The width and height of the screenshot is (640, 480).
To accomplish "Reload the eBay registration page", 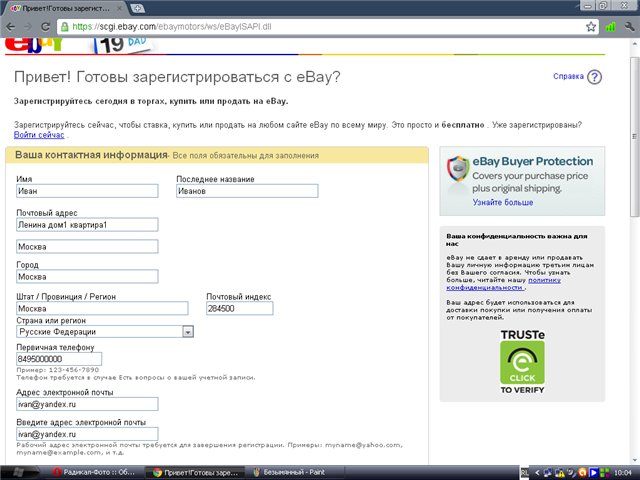I will click(45, 27).
